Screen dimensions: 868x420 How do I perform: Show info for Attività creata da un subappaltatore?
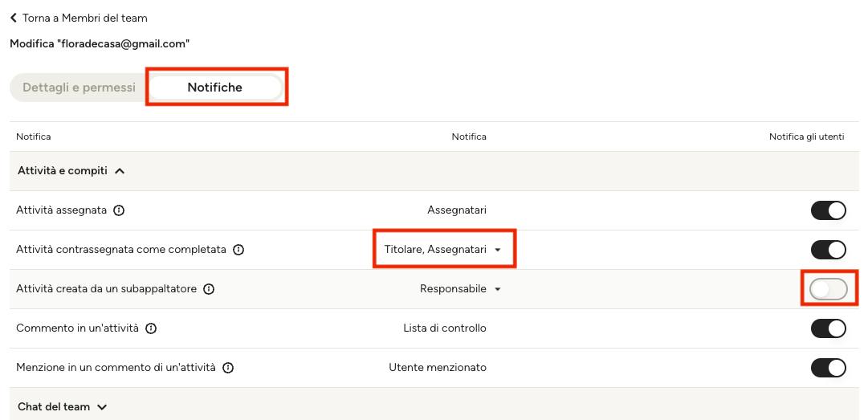[x=209, y=289]
